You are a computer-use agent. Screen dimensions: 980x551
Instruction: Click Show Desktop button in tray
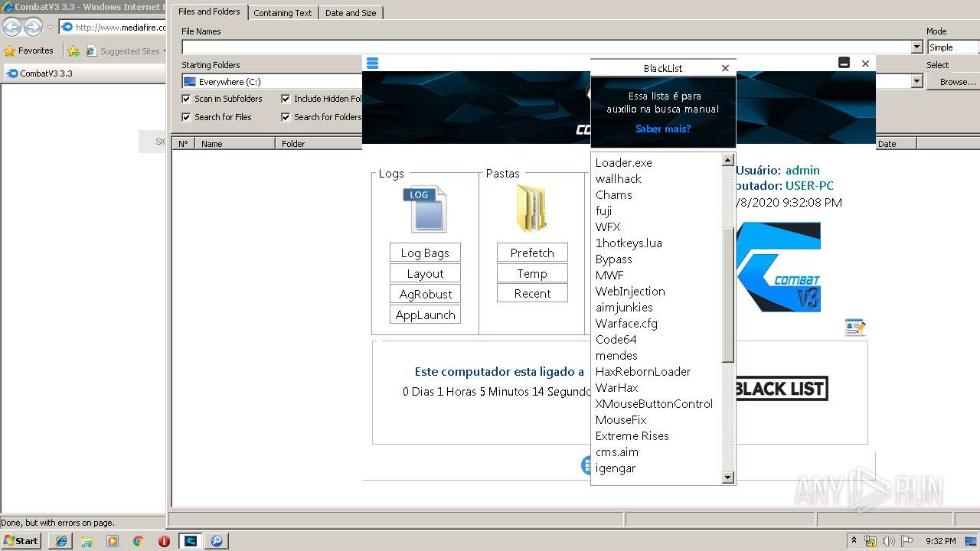click(971, 541)
